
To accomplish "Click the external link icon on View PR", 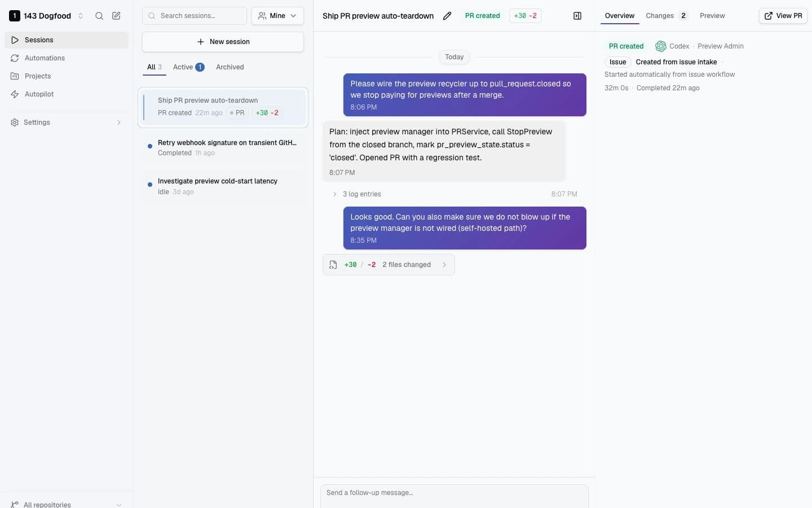I will pyautogui.click(x=769, y=16).
